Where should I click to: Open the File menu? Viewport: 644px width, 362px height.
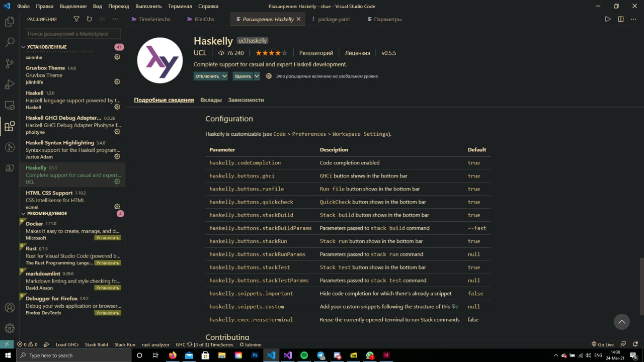23,7
